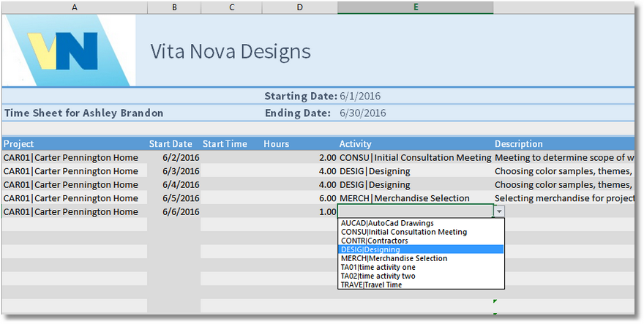The width and height of the screenshot is (644, 324).
Task: Select the date cell 6/2/2016
Action: pos(174,158)
